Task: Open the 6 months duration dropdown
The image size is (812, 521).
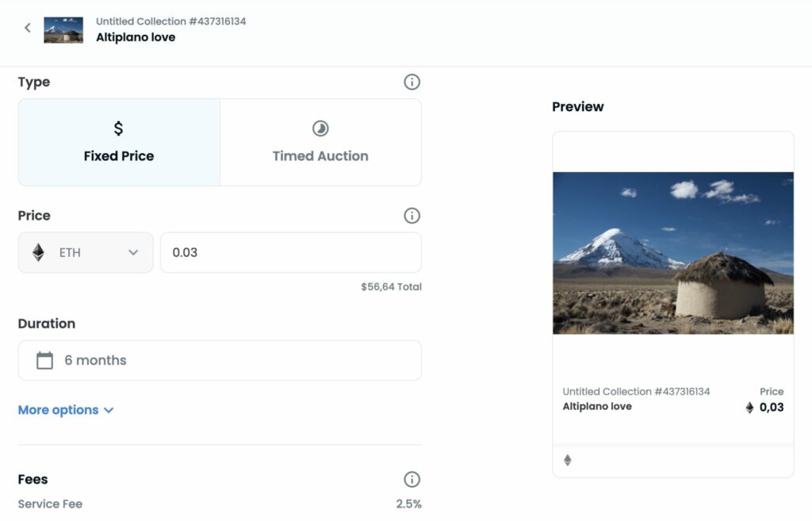Action: click(220, 361)
